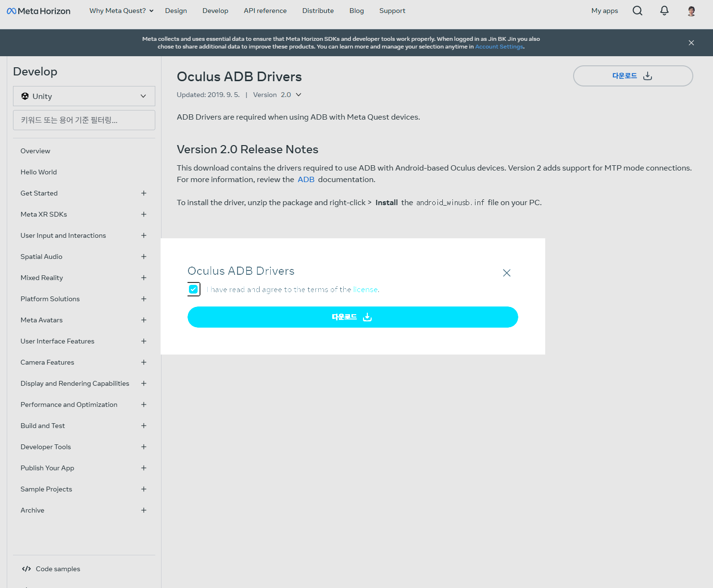This screenshot has height=588, width=713.
Task: Expand Mixed Reality plus icon
Action: (144, 278)
